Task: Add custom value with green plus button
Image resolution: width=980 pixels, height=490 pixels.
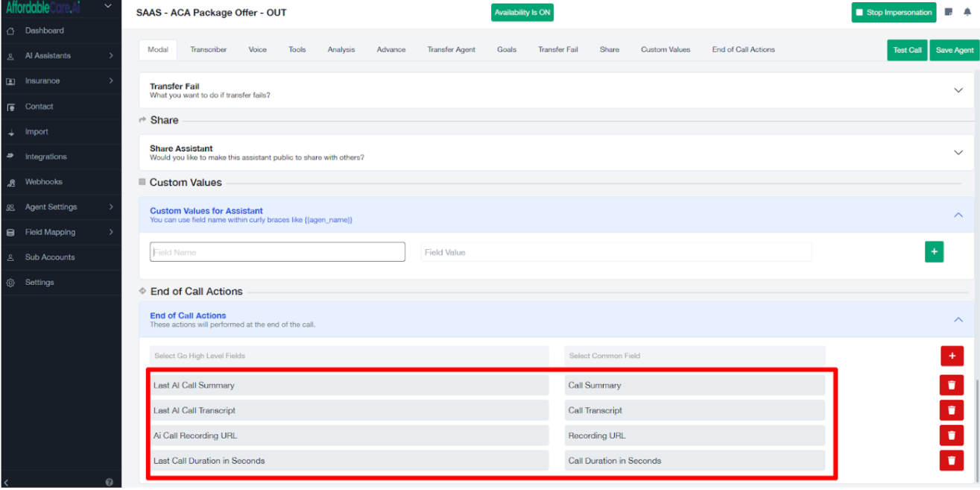Action: (934, 252)
